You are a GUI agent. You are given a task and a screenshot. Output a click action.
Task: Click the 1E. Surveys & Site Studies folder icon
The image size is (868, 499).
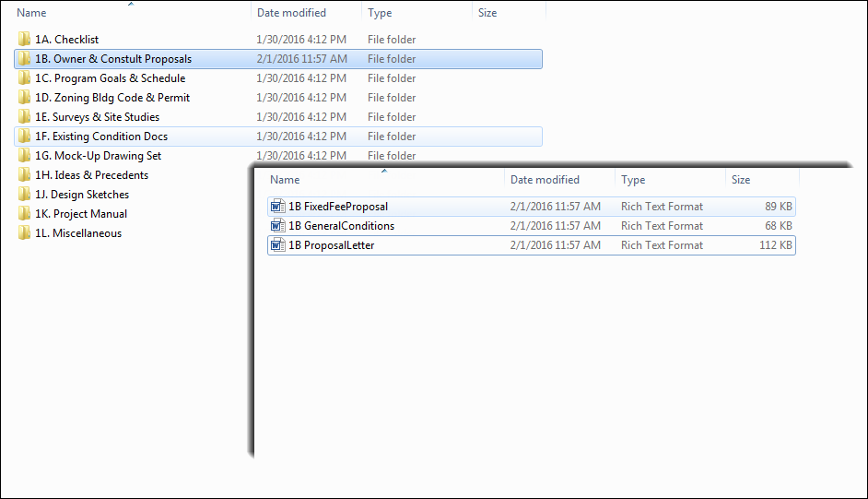tap(24, 117)
